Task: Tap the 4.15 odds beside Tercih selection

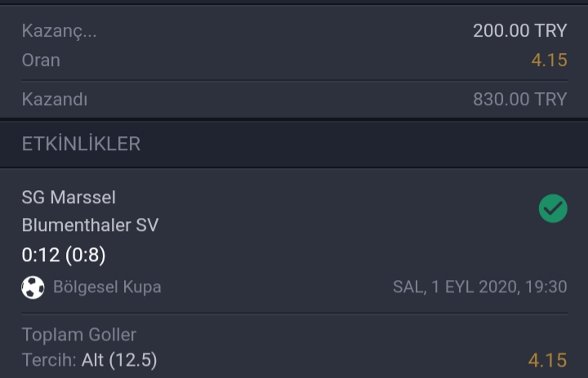Action: pos(547,360)
